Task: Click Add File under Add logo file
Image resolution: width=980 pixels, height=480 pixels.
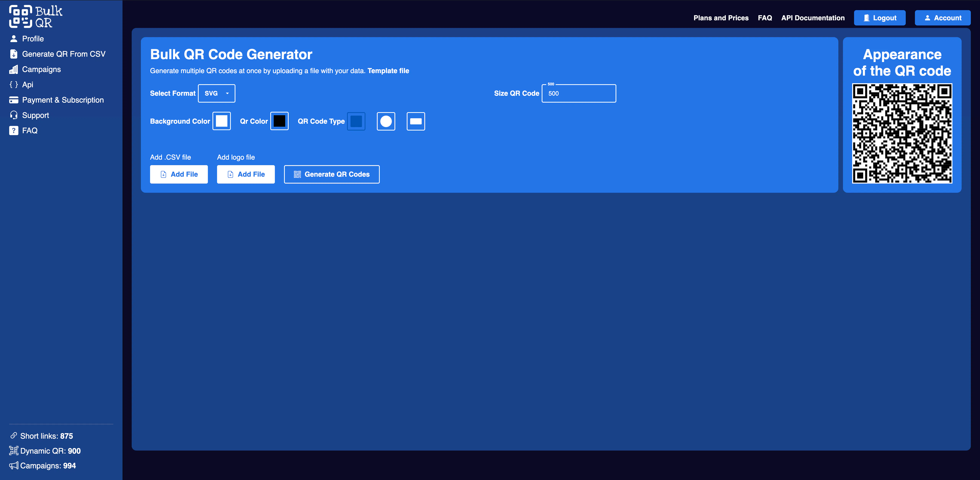Action: click(246, 174)
